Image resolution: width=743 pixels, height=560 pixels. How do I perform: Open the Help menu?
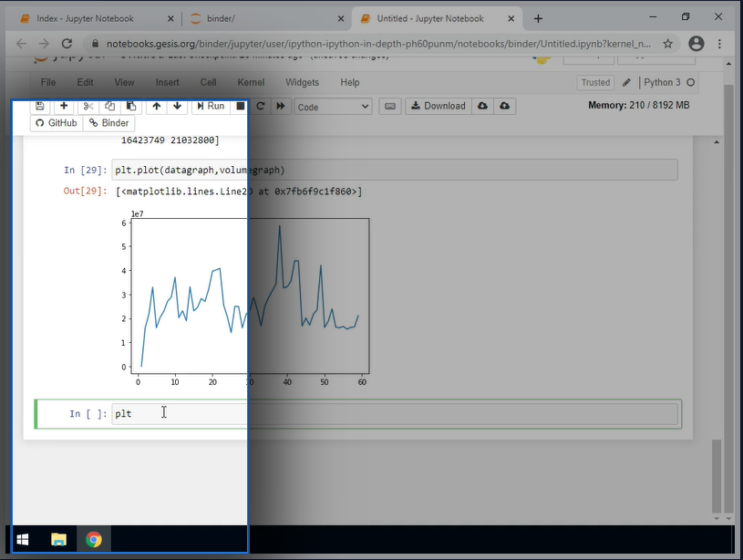click(x=350, y=82)
